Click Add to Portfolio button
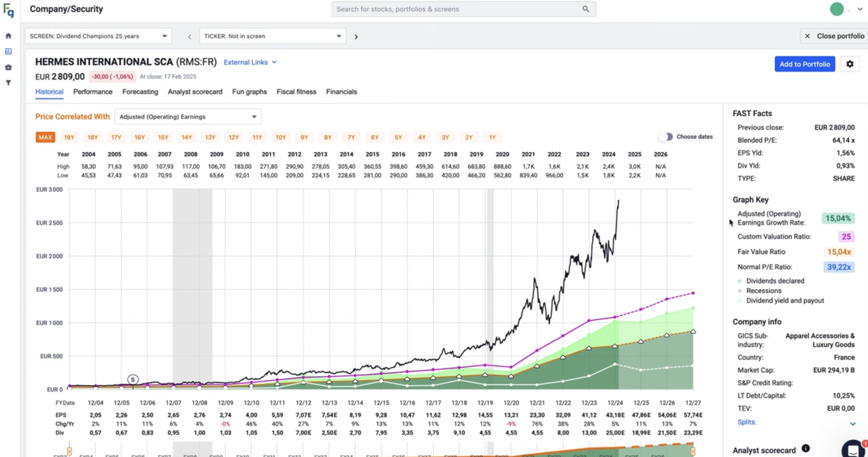The height and width of the screenshot is (457, 868). (x=804, y=64)
